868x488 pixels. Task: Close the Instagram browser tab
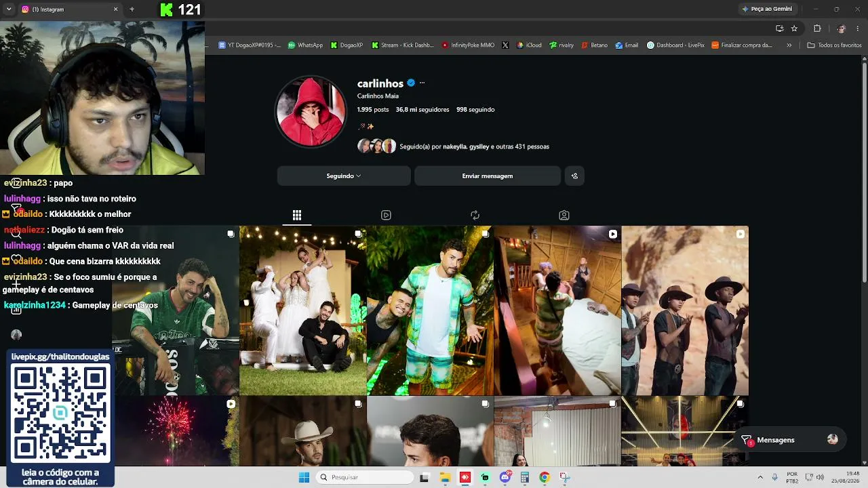click(x=115, y=9)
